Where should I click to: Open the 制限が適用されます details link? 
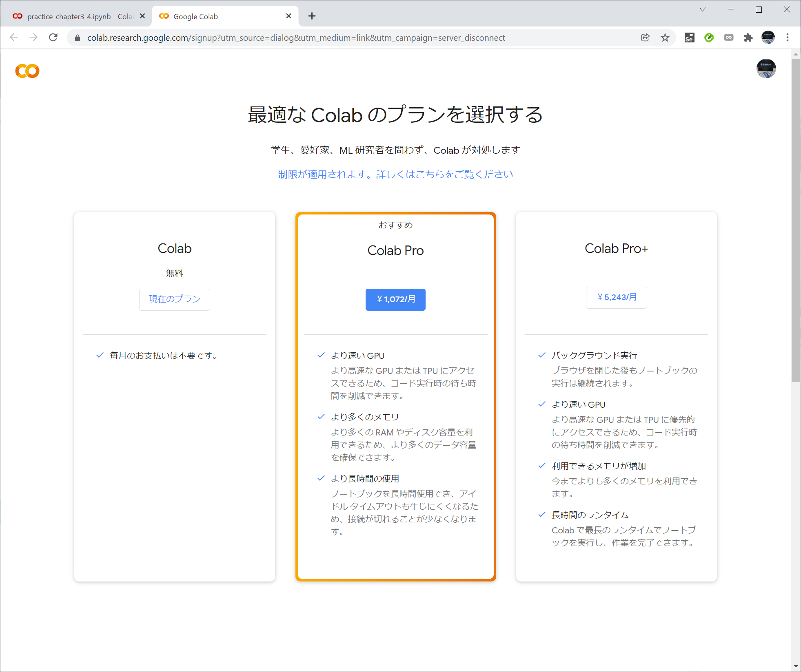tap(395, 175)
